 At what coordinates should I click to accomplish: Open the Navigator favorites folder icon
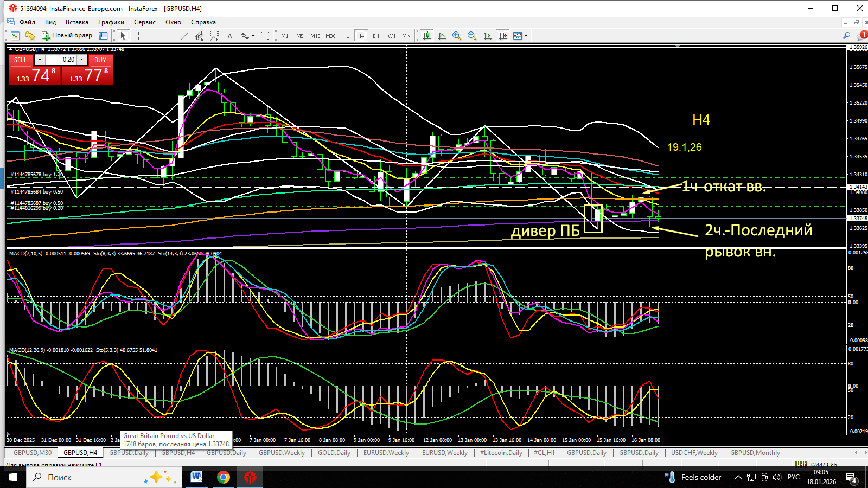[30, 36]
